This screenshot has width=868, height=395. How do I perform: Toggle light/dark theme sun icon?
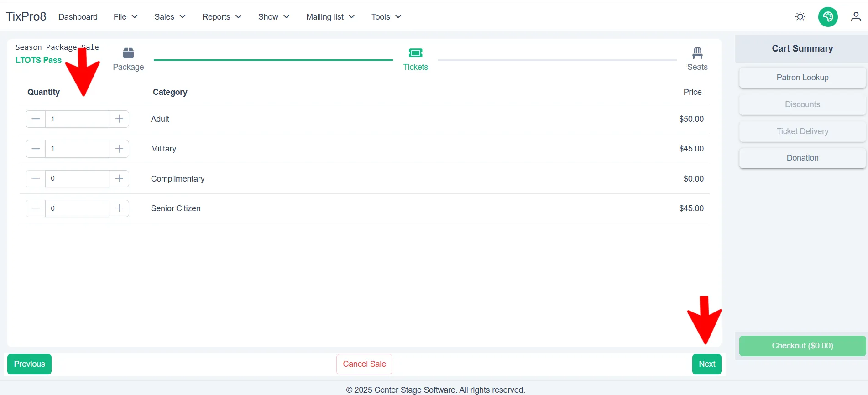coord(800,17)
